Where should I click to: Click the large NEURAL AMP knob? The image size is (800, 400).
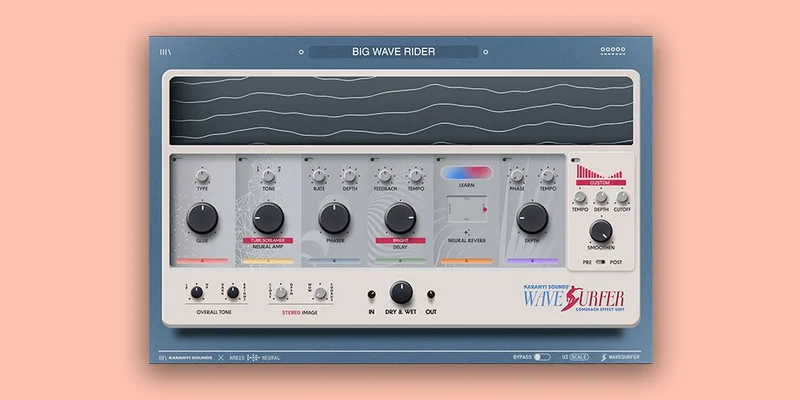tap(268, 218)
